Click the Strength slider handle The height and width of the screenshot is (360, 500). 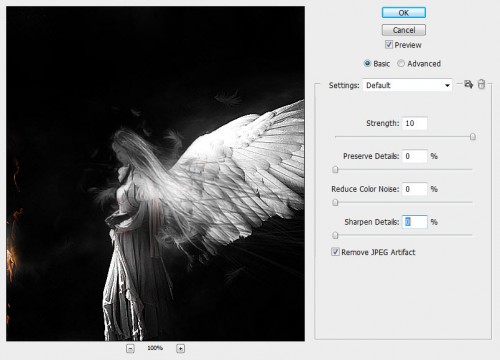[472, 137]
